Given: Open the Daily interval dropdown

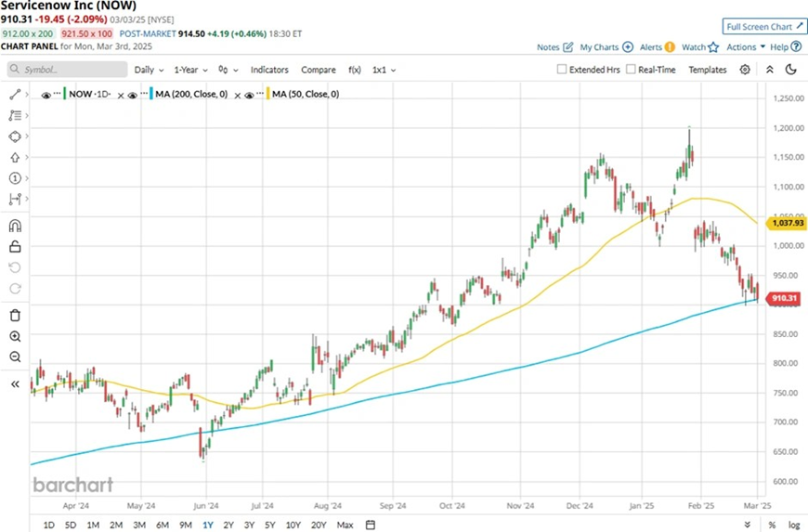Looking at the screenshot, I should tap(149, 70).
